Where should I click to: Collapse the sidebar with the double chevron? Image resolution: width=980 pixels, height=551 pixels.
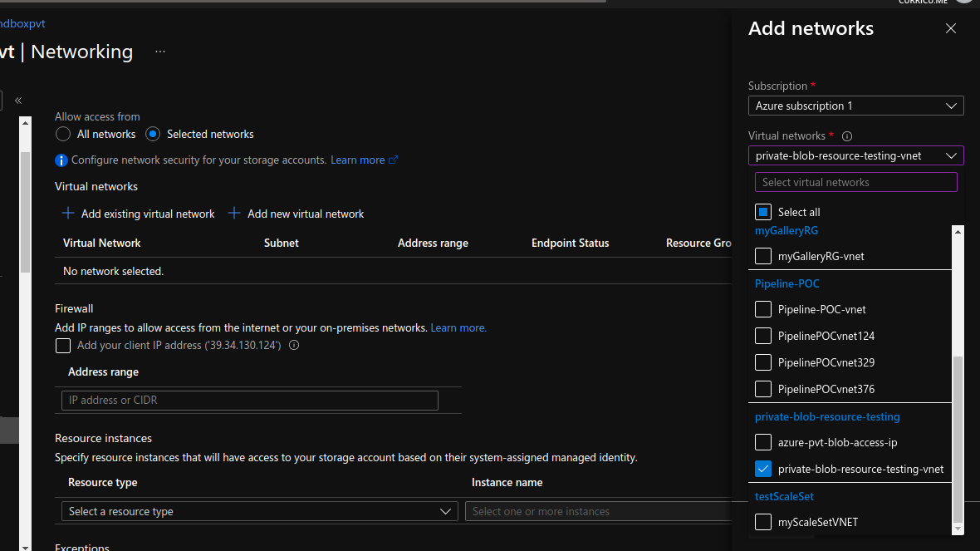pyautogui.click(x=18, y=101)
